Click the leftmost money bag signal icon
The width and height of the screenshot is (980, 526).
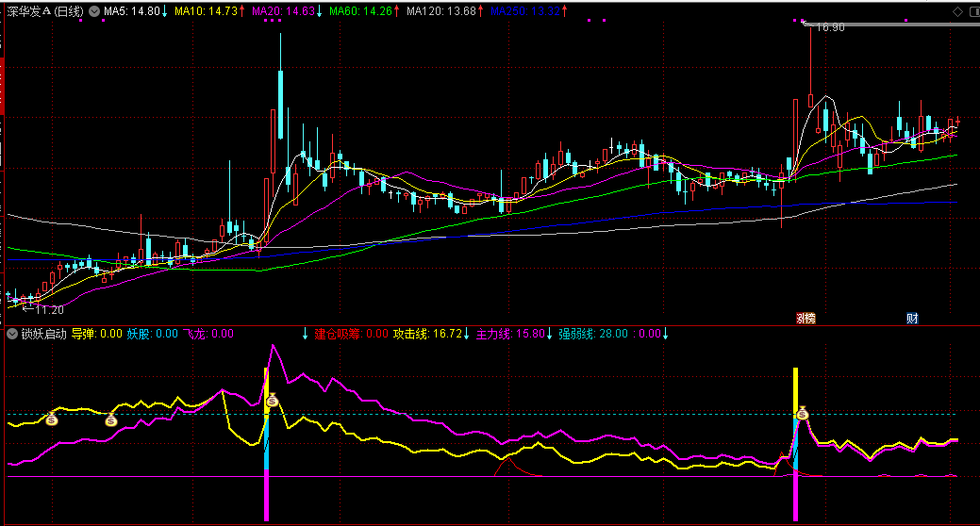pyautogui.click(x=52, y=419)
